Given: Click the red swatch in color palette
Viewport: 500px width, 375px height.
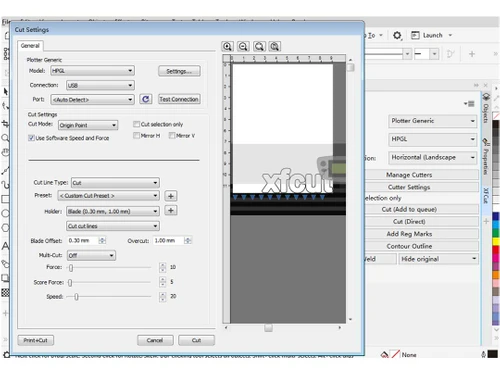Looking at the screenshot, I should (x=496, y=249).
